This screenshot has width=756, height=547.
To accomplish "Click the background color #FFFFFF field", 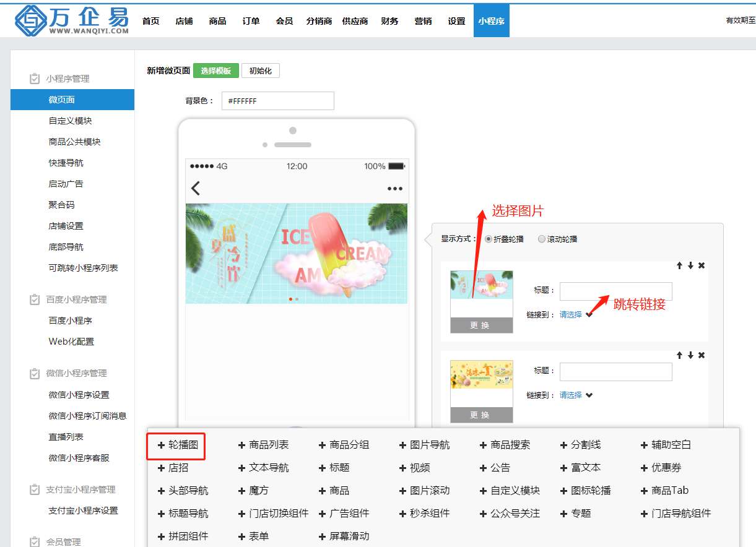I will coord(277,101).
